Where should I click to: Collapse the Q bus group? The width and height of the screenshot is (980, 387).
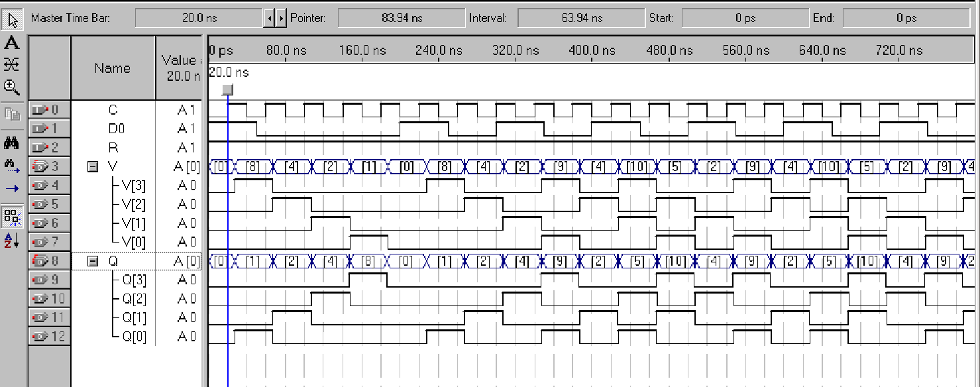(x=93, y=261)
